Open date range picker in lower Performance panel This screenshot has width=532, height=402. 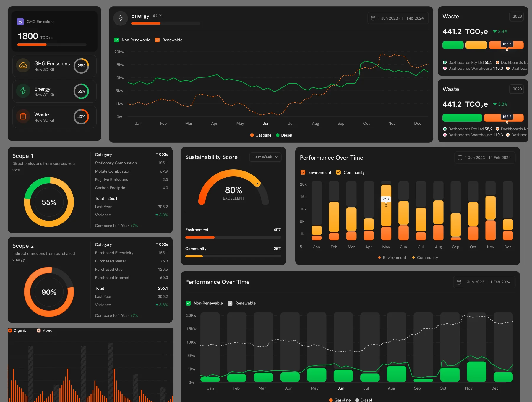[484, 282]
